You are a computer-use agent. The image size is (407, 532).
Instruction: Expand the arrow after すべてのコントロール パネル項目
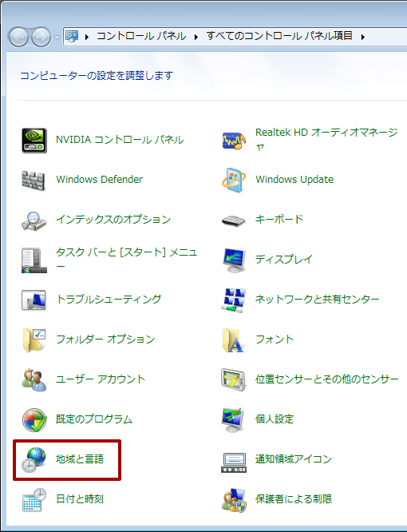point(362,37)
